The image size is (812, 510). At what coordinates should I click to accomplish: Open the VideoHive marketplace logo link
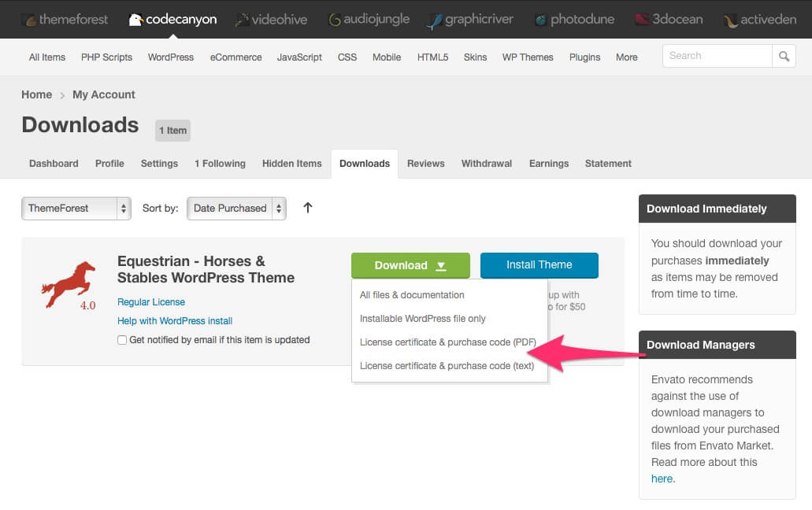click(x=272, y=20)
